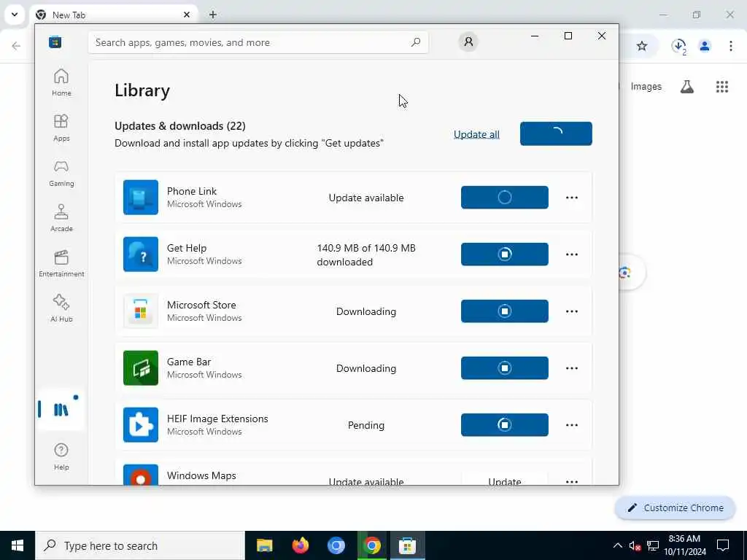Open Firefox from the taskbar
This screenshot has height=560, width=747.
(300, 545)
